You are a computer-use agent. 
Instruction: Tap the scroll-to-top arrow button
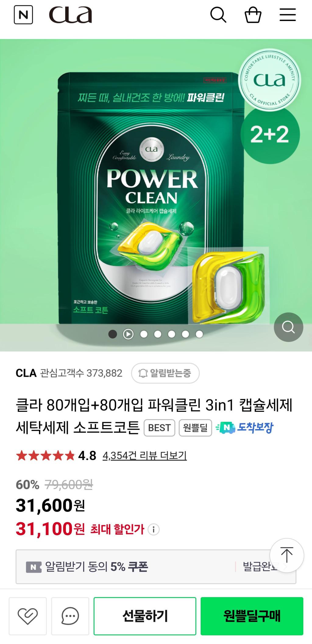pos(287,555)
